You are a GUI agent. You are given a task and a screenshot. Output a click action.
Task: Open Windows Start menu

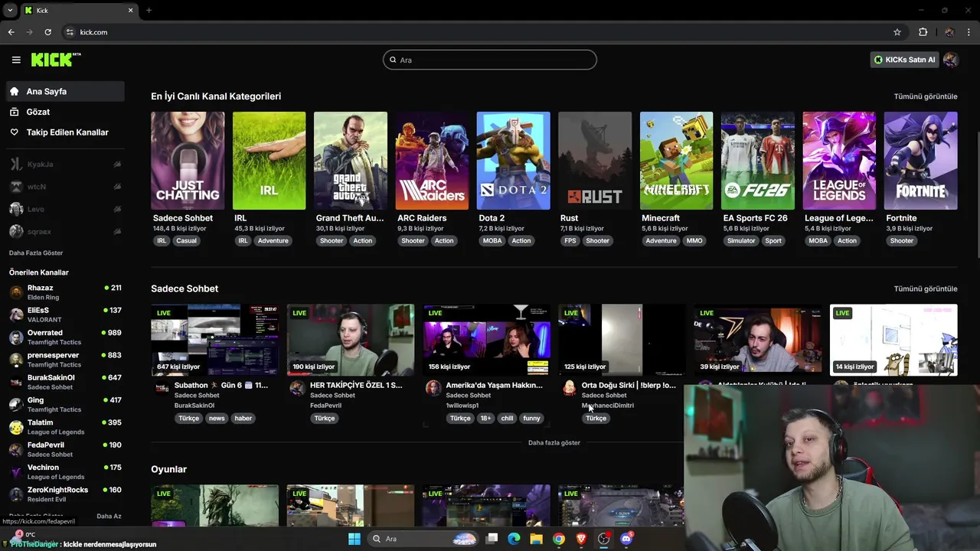pos(354,539)
